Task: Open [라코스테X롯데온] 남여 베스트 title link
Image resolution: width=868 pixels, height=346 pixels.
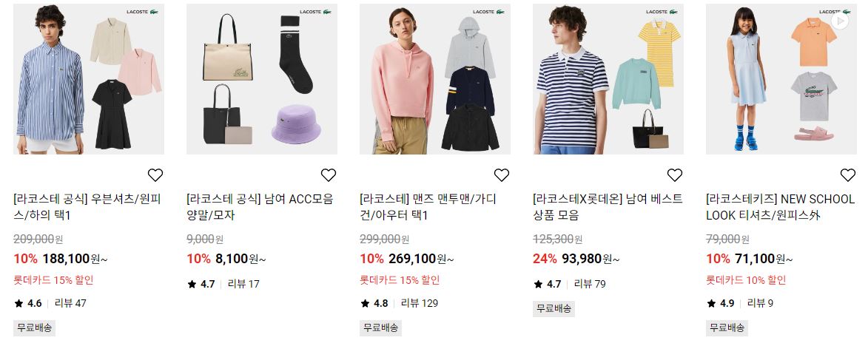Action: point(608,207)
